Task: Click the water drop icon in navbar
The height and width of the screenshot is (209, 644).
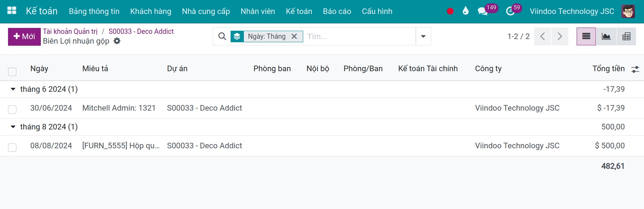Action: 465,11
